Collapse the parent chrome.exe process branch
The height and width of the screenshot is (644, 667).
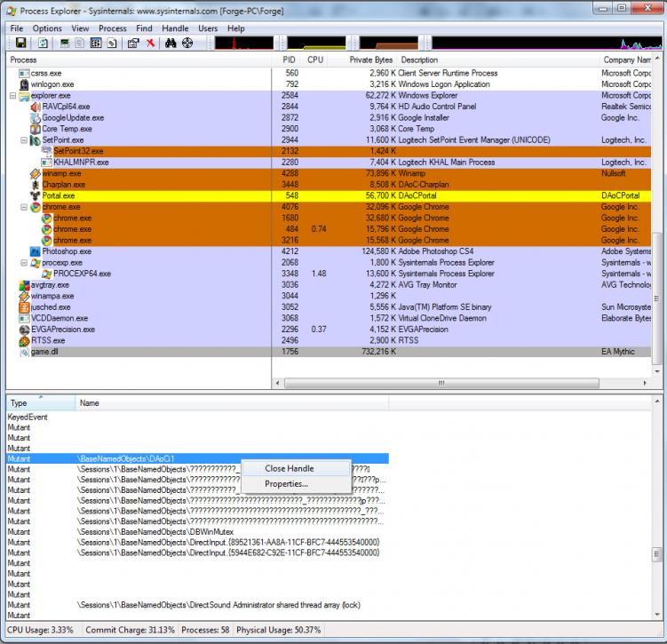24,207
